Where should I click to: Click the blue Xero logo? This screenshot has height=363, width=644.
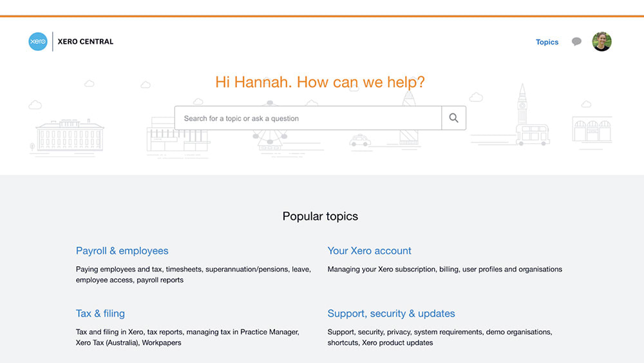tap(38, 41)
